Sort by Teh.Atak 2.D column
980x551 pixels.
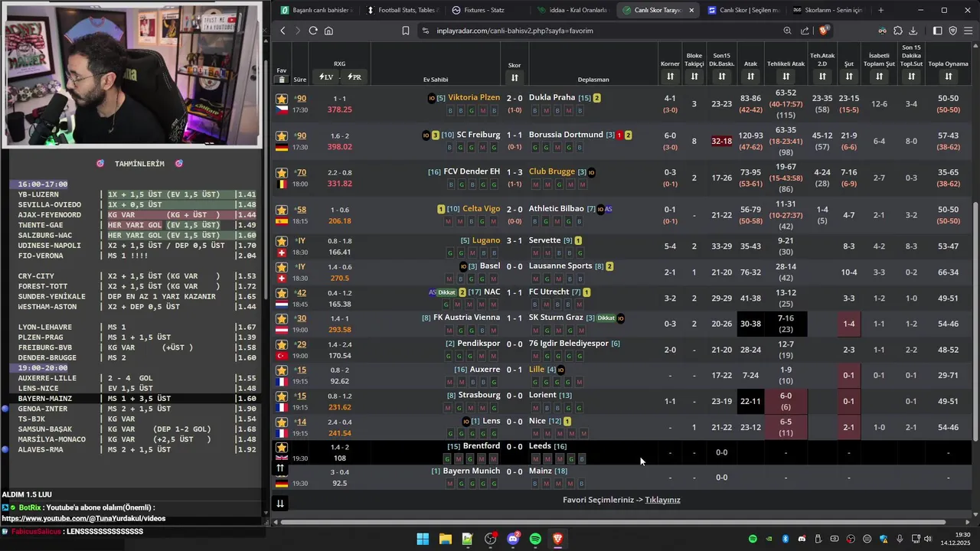click(x=822, y=77)
